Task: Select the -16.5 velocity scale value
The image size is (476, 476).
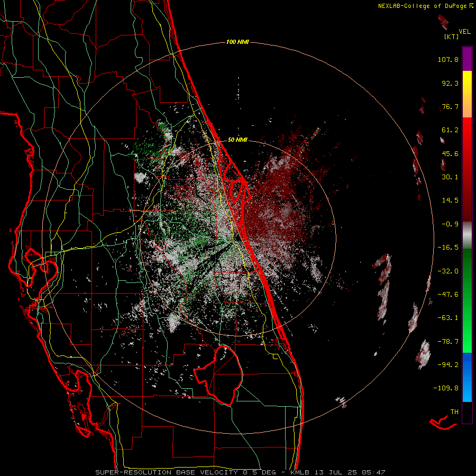Action: [448, 248]
